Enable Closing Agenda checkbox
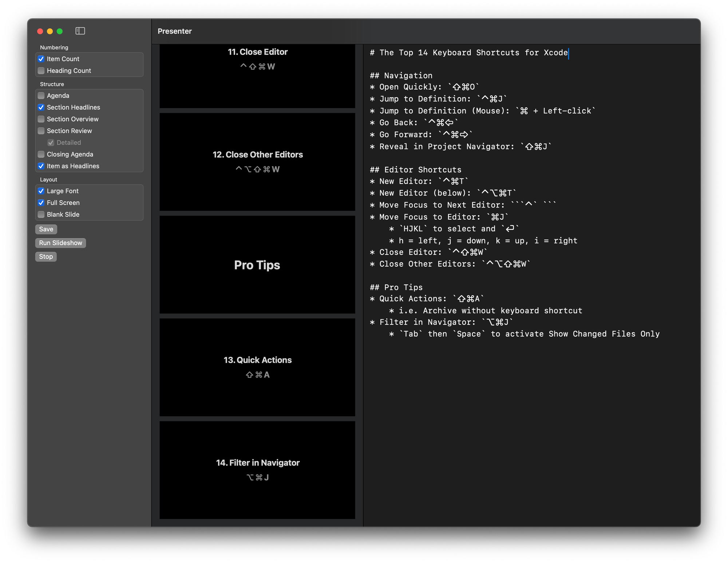 (x=41, y=154)
